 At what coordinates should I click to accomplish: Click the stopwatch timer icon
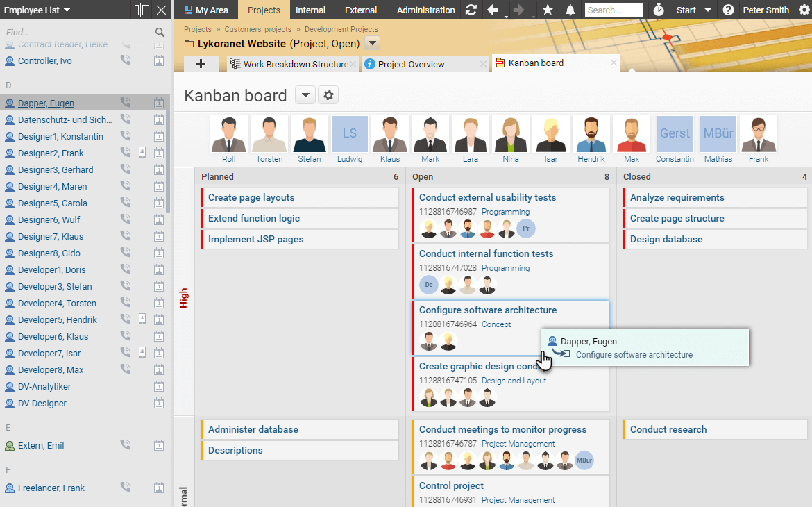coord(658,10)
